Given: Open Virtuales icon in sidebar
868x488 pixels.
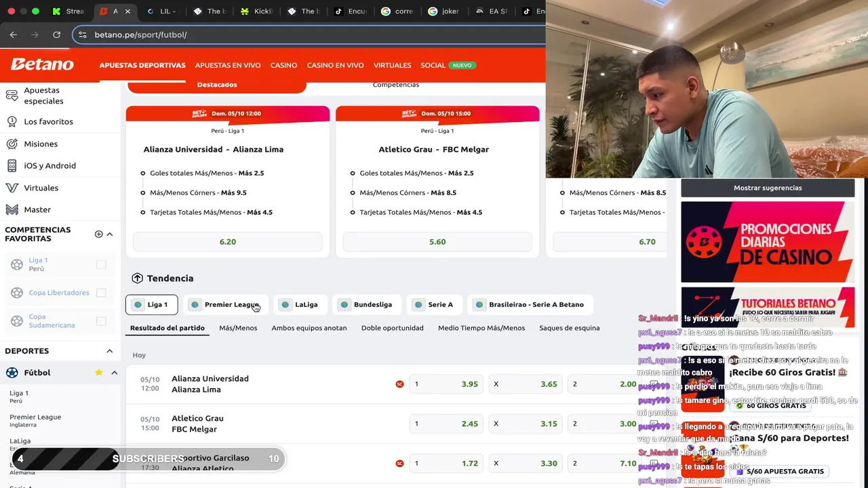Looking at the screenshot, I should pos(12,188).
